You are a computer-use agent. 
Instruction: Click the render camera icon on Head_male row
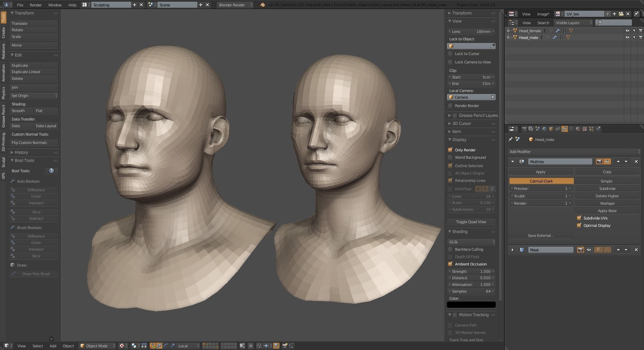point(640,37)
